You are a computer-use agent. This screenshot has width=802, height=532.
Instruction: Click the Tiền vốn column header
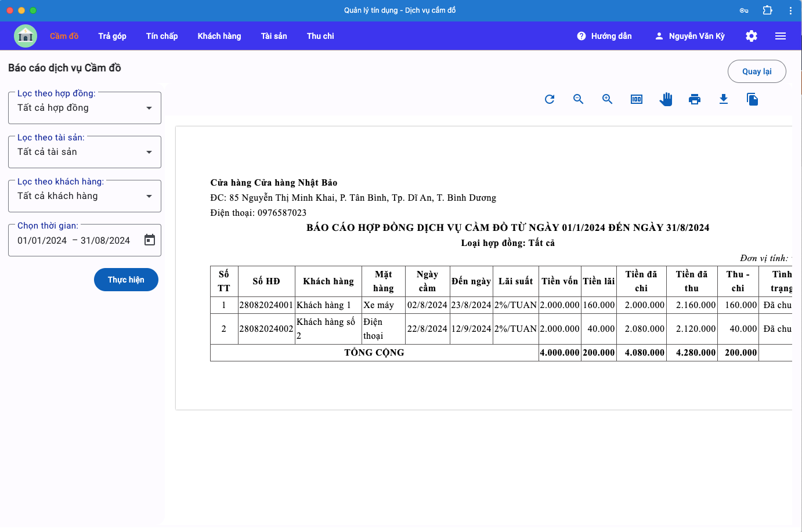[560, 281]
